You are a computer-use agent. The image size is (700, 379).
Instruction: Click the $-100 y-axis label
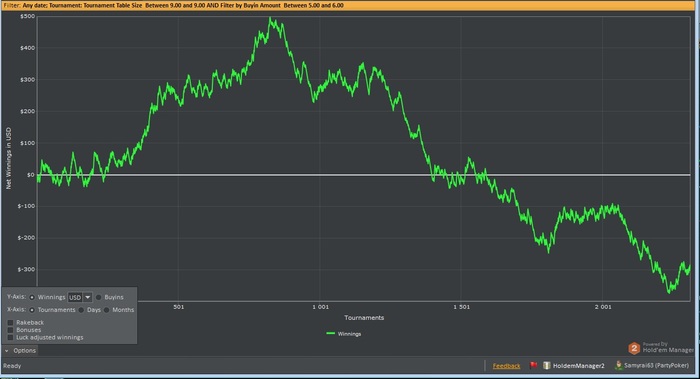click(x=26, y=206)
